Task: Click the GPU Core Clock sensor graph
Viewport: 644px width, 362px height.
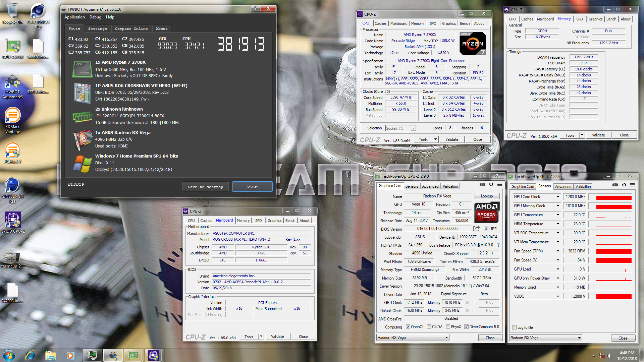Action: click(x=610, y=197)
